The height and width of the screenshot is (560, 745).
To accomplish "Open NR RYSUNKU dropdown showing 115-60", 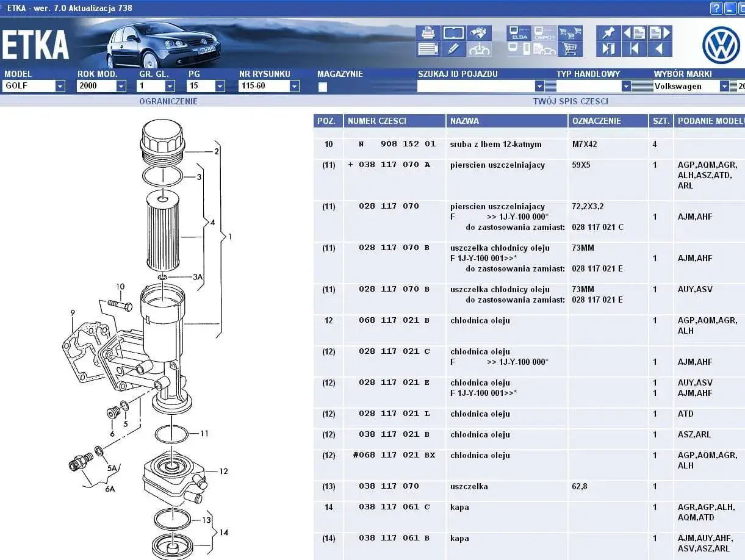I will click(x=294, y=86).
